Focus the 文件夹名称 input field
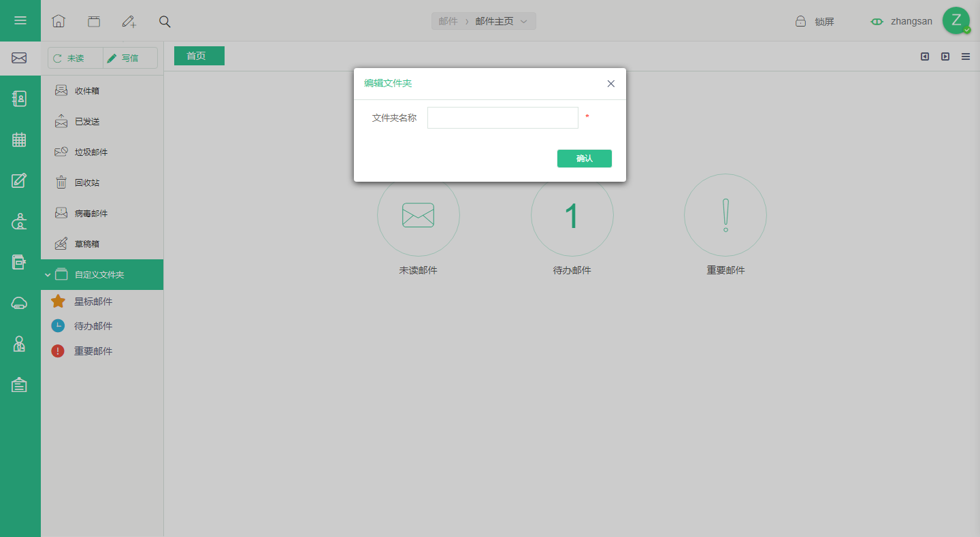 point(503,118)
